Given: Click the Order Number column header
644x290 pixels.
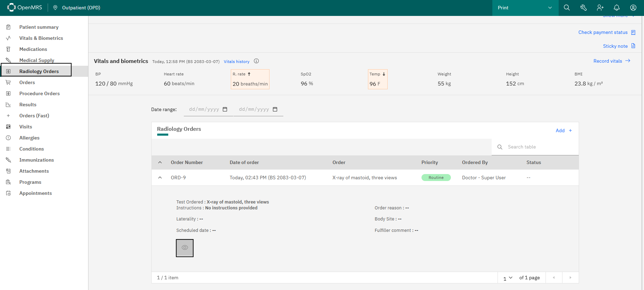Looking at the screenshot, I should point(187,162).
